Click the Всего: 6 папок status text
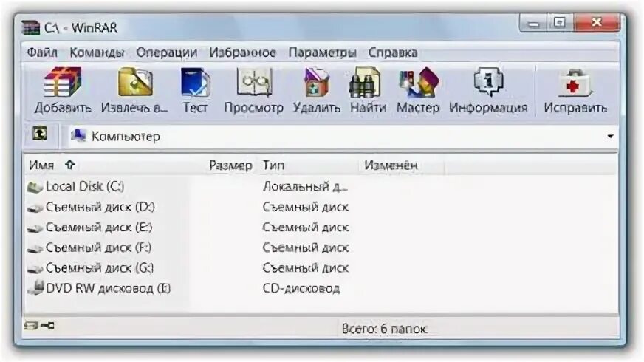This screenshot has width=644, height=362. tap(384, 329)
